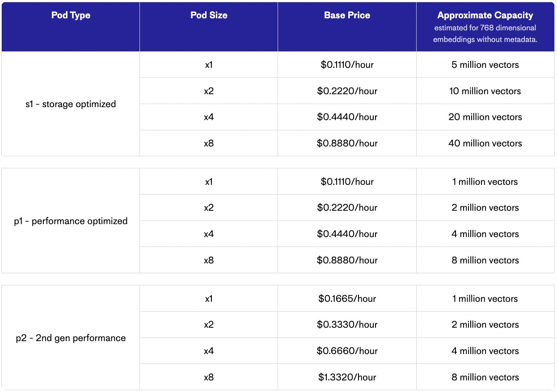The width and height of the screenshot is (557, 392).
Task: Select the 20 million vectors cell
Action: coord(485,117)
